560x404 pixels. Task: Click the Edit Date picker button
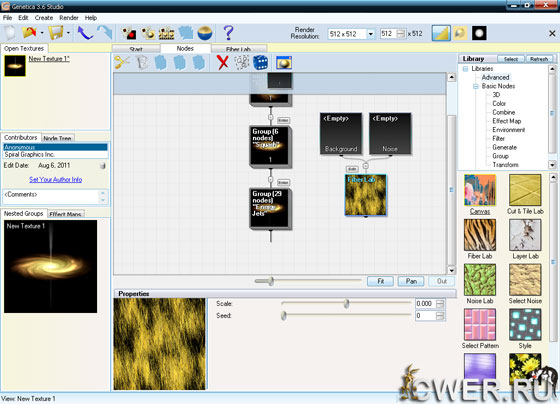tap(103, 165)
